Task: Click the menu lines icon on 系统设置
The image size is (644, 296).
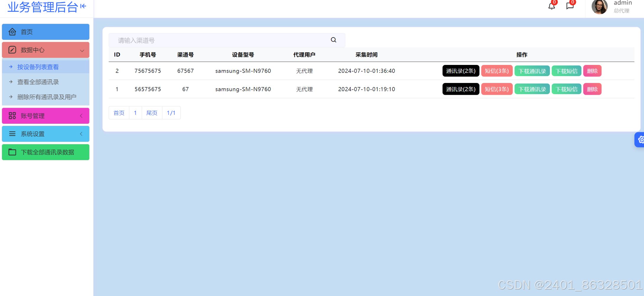Action: click(12, 134)
